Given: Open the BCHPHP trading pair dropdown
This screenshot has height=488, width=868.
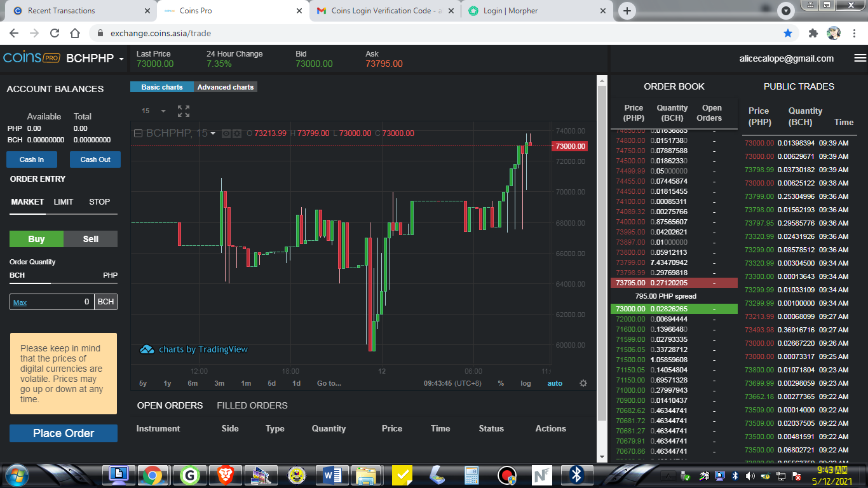Looking at the screenshot, I should (95, 58).
